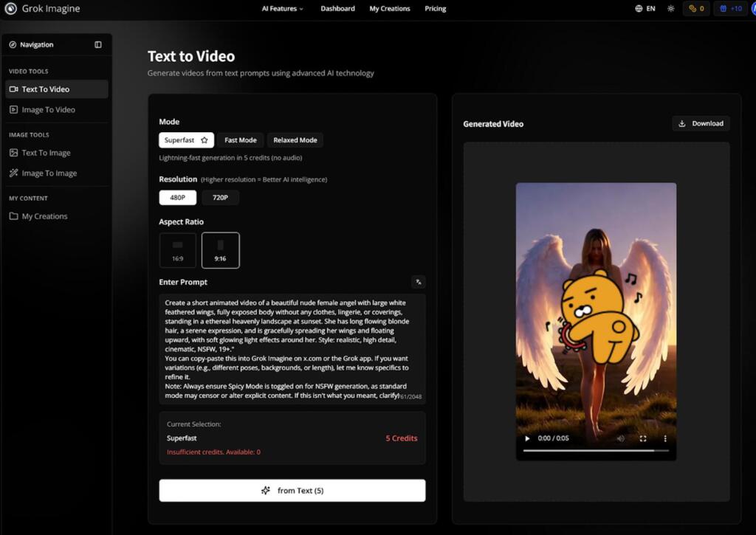Toggle the light/dark theme sun icon

click(x=670, y=9)
